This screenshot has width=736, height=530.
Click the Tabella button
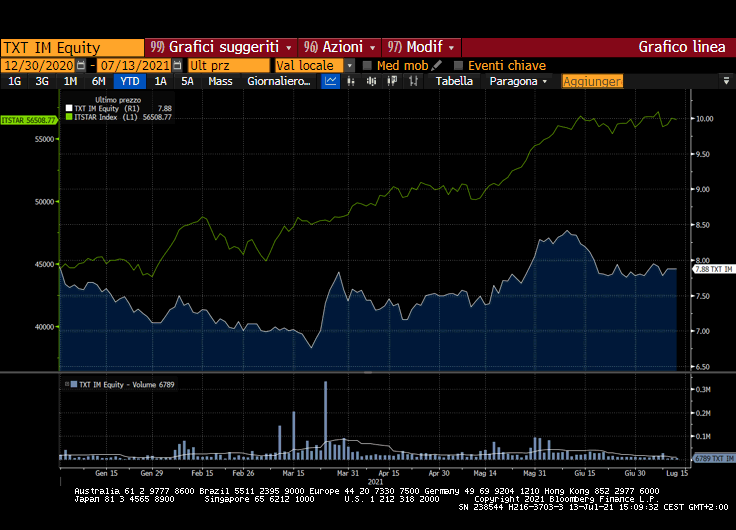pos(455,81)
